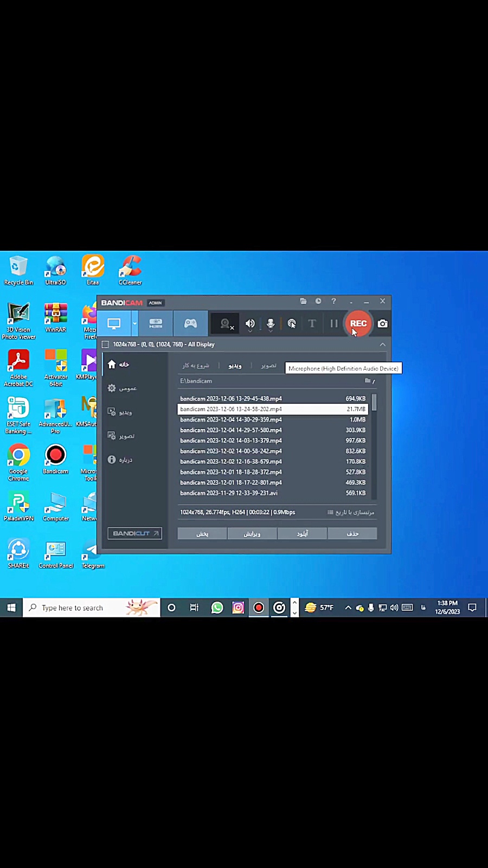Toggle the webcam overlay icon

225,324
